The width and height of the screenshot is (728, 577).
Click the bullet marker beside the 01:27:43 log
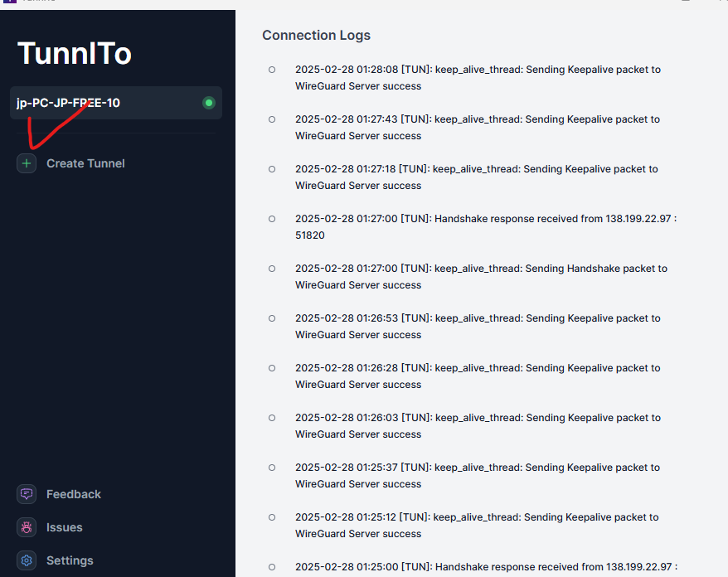(x=272, y=119)
